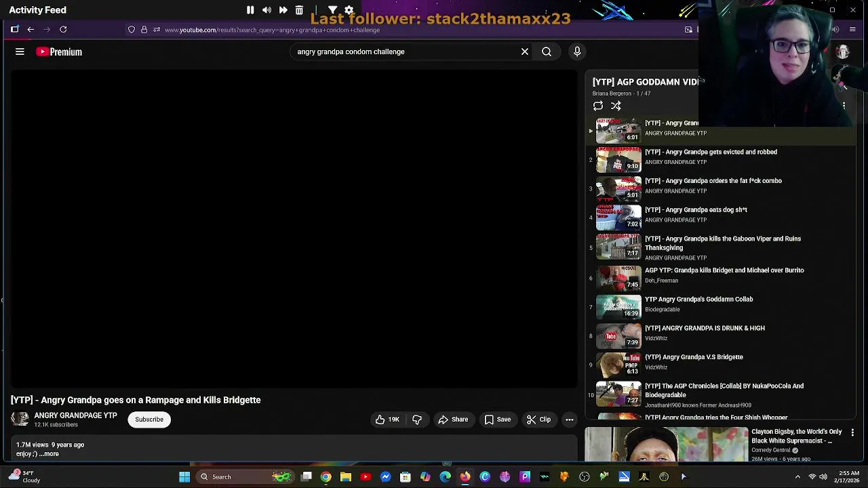This screenshot has width=868, height=488.
Task: Mute Activity Feed alert sounds
Action: tap(267, 10)
